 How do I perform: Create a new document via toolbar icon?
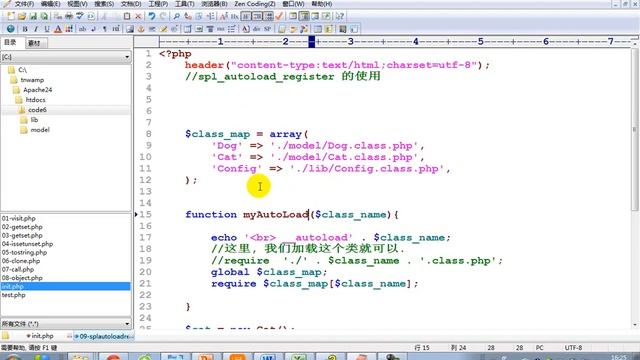click(11, 16)
